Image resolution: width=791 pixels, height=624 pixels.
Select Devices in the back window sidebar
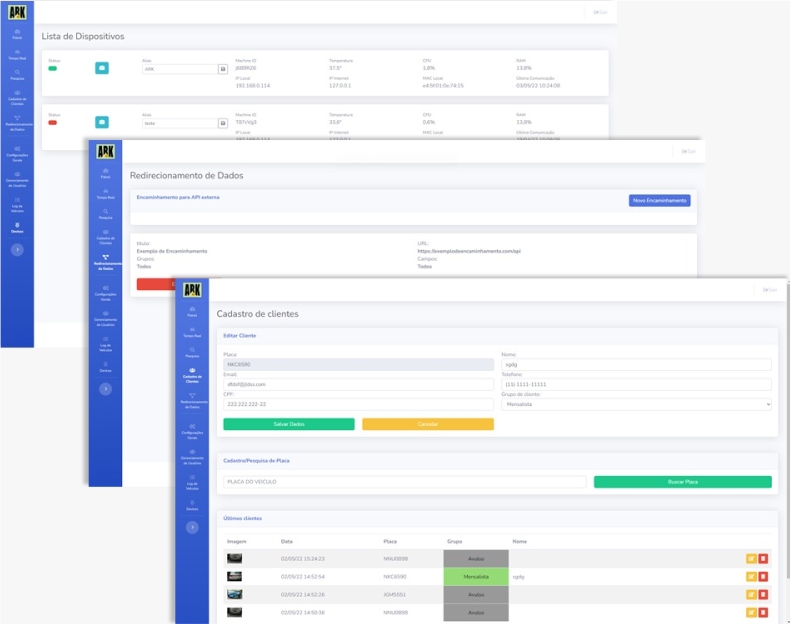pos(17,229)
